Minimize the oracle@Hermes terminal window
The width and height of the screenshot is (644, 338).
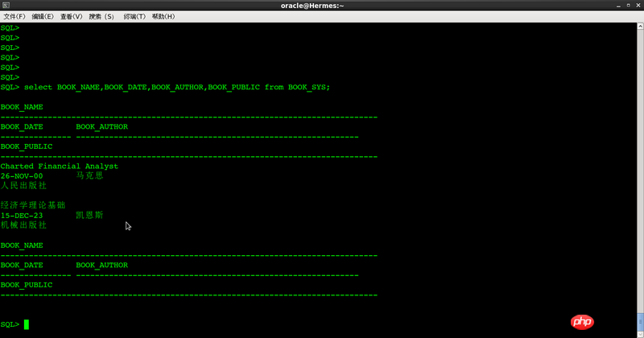(x=618, y=6)
